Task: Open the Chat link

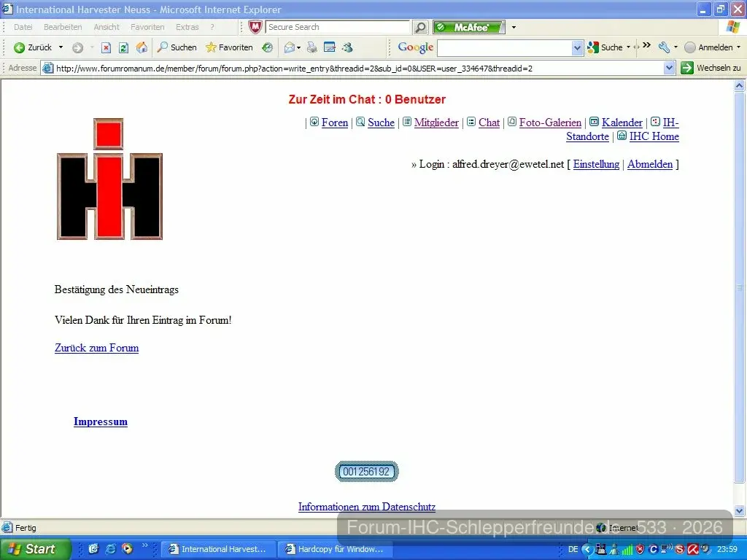Action: coord(489,122)
